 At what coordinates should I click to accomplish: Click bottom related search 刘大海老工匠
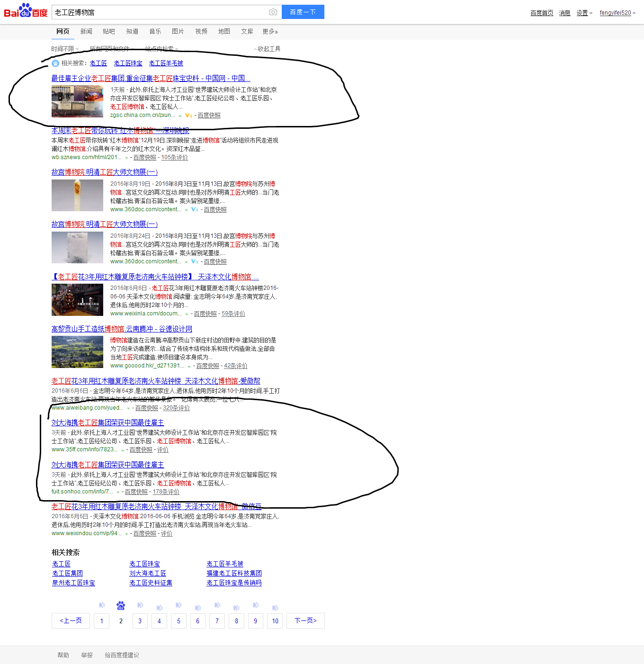[x=148, y=573]
